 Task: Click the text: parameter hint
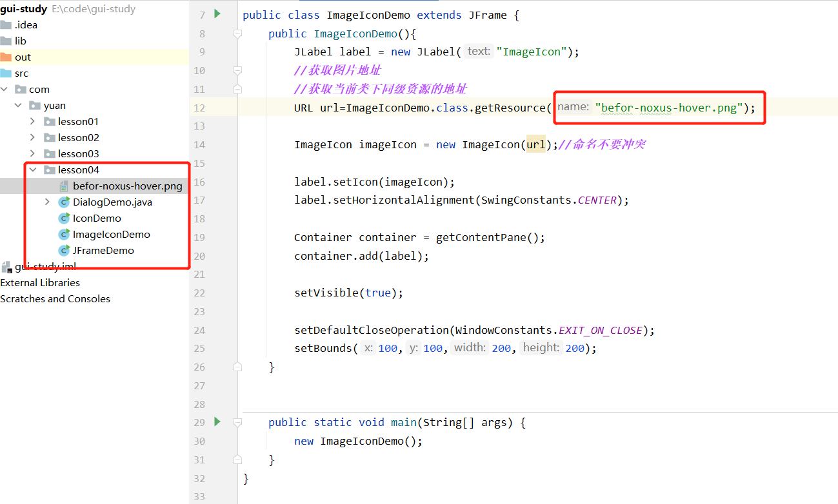coord(479,51)
